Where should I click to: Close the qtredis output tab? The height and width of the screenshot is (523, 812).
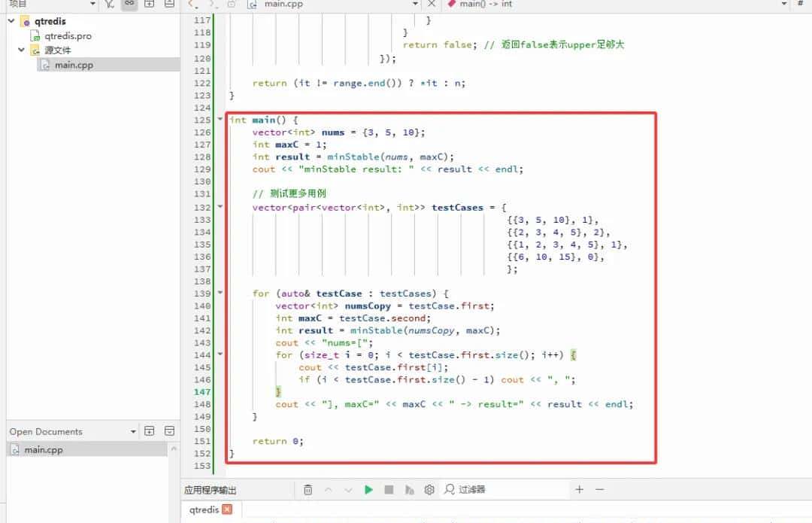pos(227,509)
